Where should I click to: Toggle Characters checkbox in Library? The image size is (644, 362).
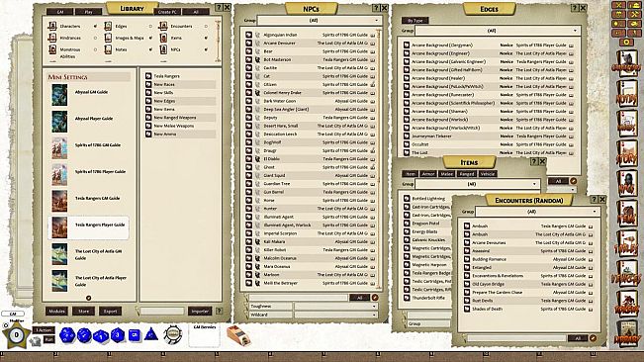[95, 27]
